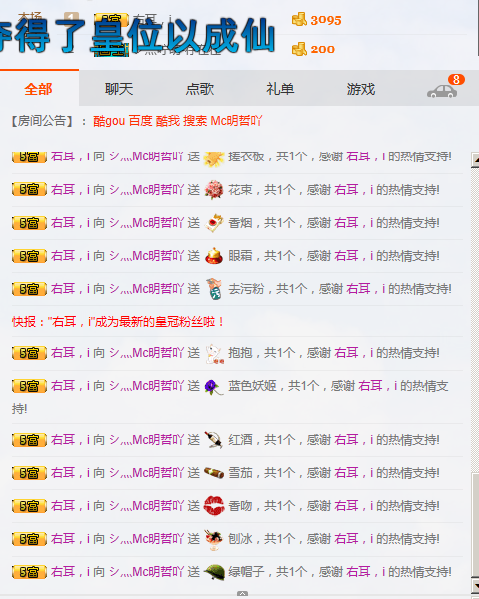Click the coin amount 3095
The width and height of the screenshot is (479, 599).
(326, 20)
